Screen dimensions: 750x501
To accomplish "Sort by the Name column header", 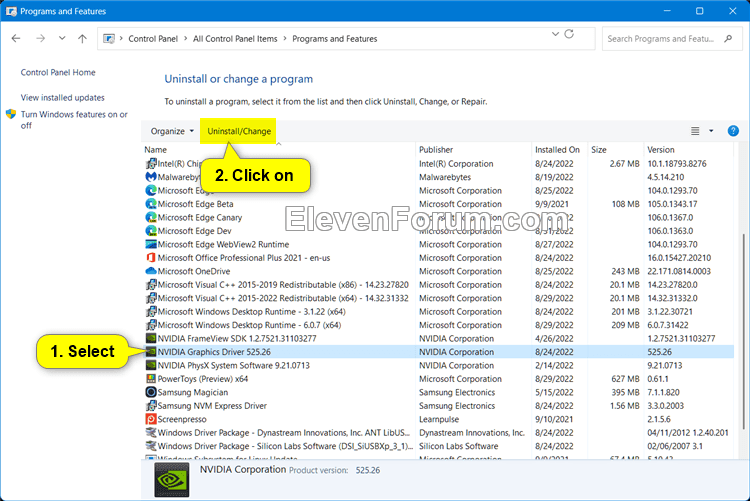I will pyautogui.click(x=155, y=150).
